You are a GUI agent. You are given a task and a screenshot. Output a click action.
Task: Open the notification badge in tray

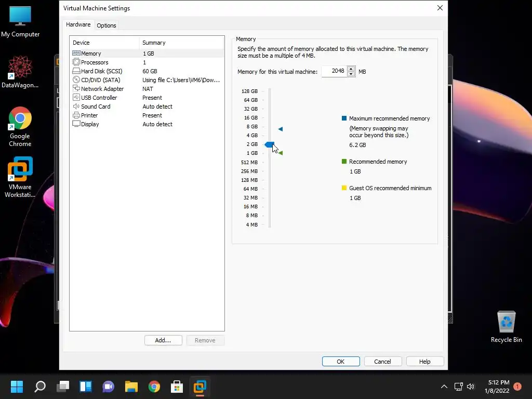[517, 387]
